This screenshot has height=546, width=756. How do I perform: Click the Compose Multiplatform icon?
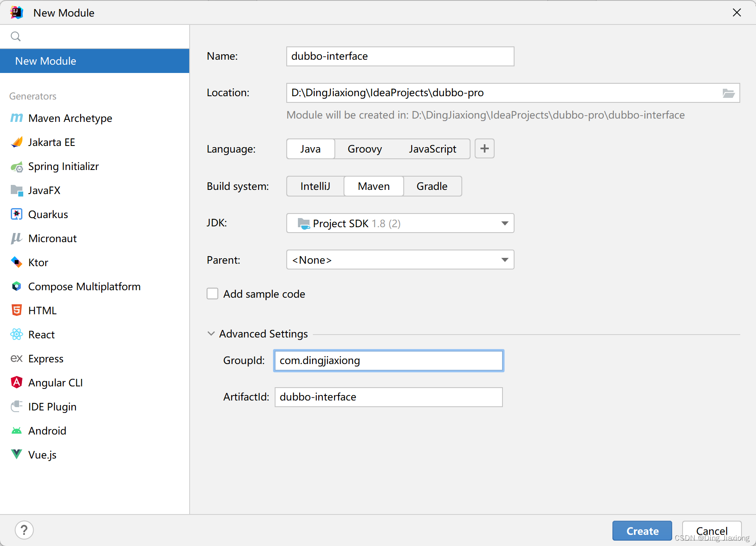point(17,286)
